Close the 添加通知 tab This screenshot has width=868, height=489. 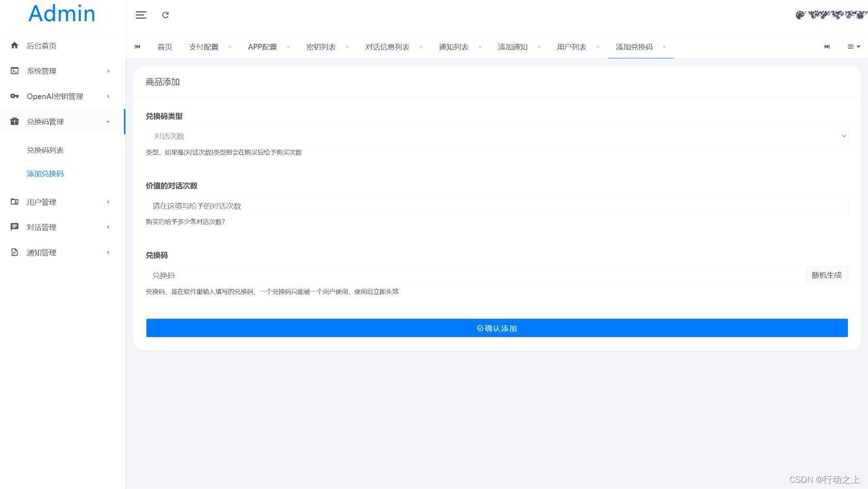pos(539,47)
